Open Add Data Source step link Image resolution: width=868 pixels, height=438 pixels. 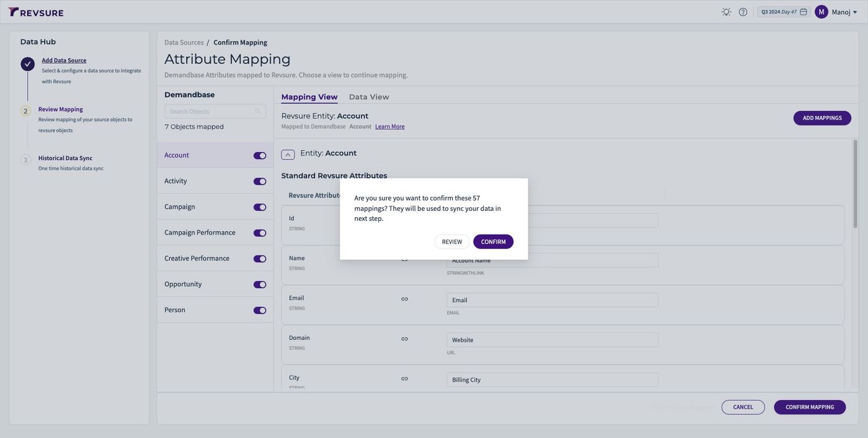point(64,60)
